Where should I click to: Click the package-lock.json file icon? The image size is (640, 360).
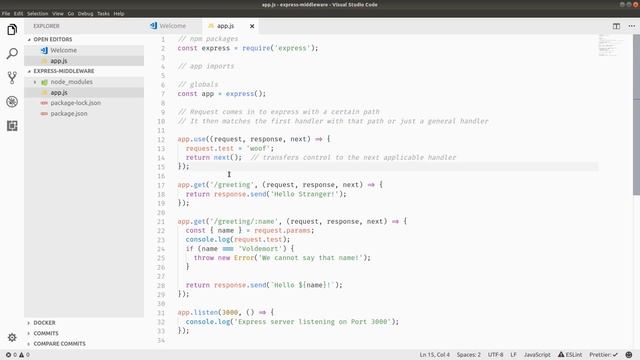coord(44,103)
